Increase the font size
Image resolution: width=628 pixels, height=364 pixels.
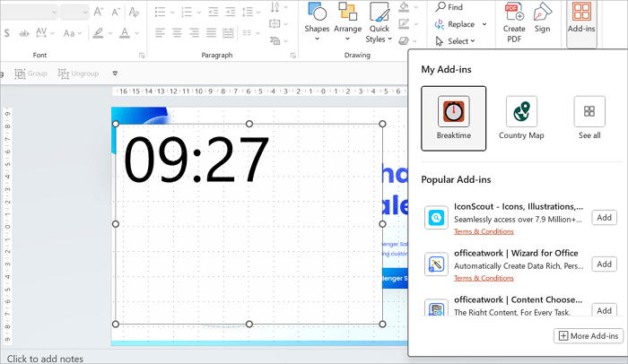[99, 12]
